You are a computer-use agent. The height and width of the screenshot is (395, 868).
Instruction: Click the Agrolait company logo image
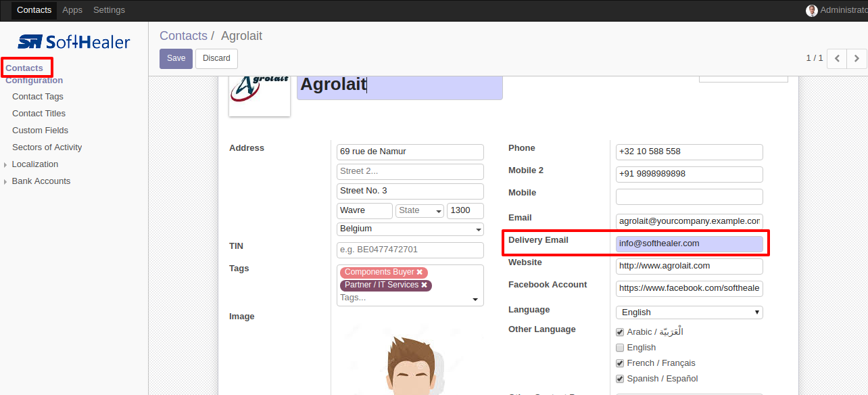(260, 95)
